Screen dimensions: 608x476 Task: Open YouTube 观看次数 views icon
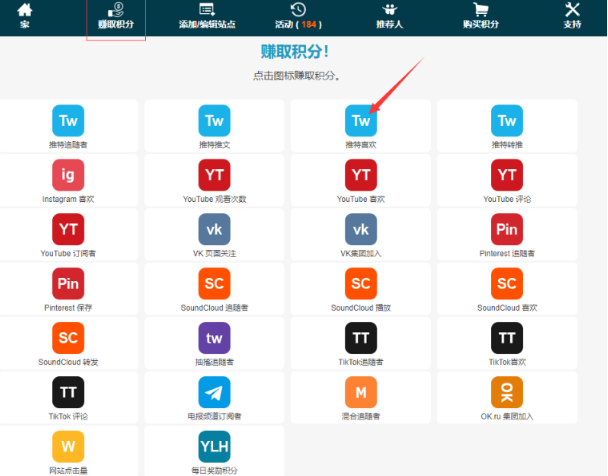214,176
